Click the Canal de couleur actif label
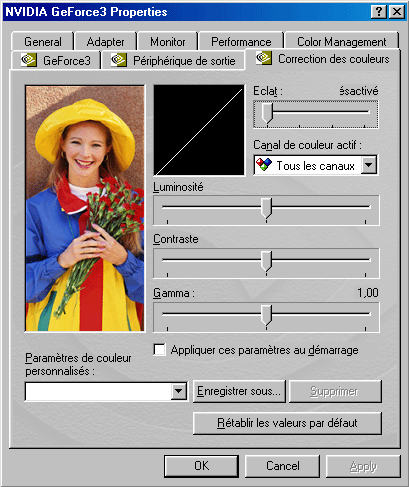The width and height of the screenshot is (409, 487). pos(307,145)
